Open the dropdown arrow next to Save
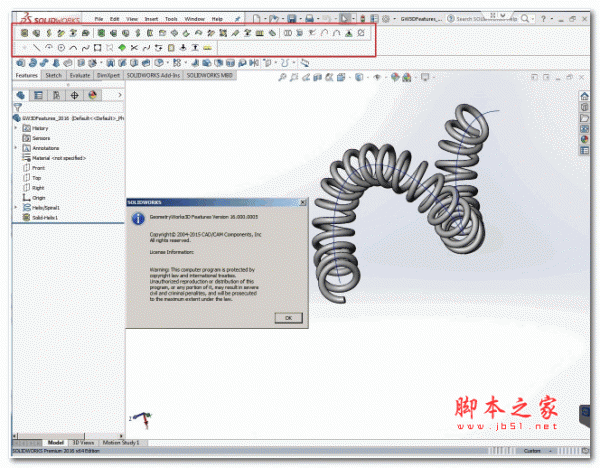Image resolution: width=600 pixels, height=468 pixels. 300,18
